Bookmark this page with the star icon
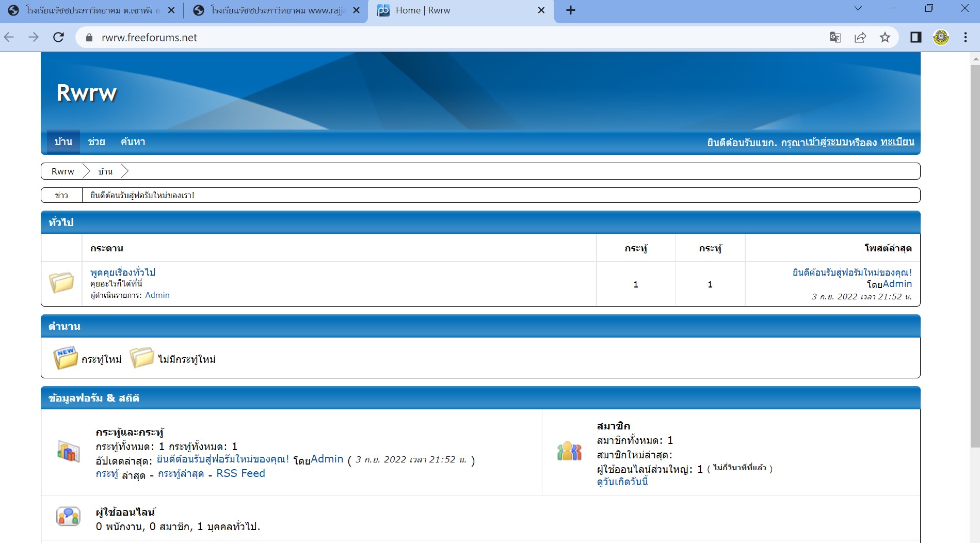980x543 pixels. pos(885,38)
